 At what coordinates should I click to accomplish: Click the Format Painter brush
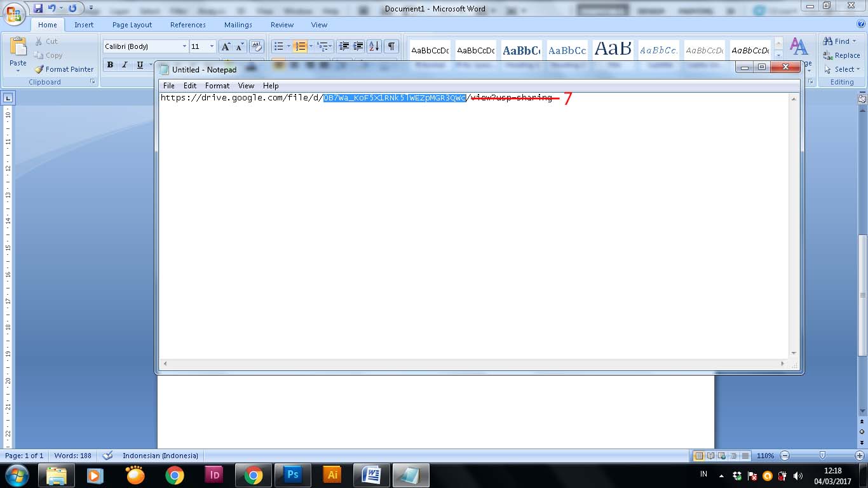click(x=39, y=69)
